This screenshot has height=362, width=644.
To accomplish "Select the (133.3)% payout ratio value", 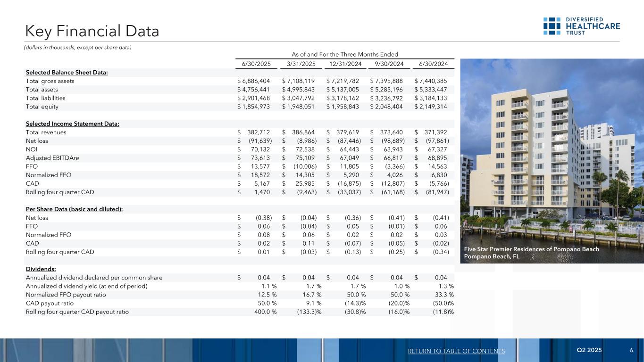I will click(309, 312).
